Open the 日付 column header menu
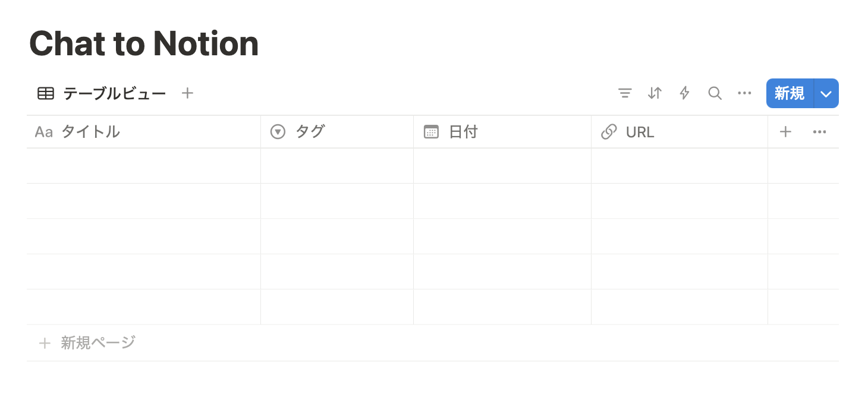Image resolution: width=868 pixels, height=397 pixels. tap(502, 132)
